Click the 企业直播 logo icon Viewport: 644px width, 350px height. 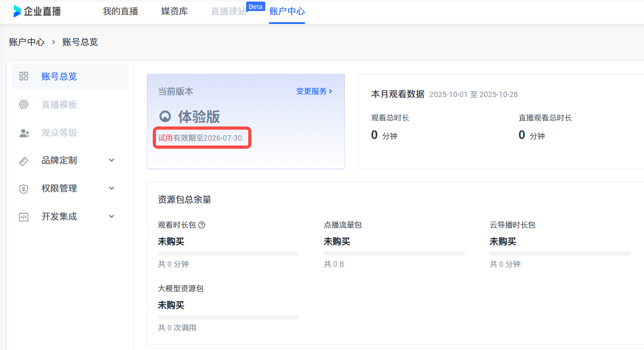tap(18, 11)
